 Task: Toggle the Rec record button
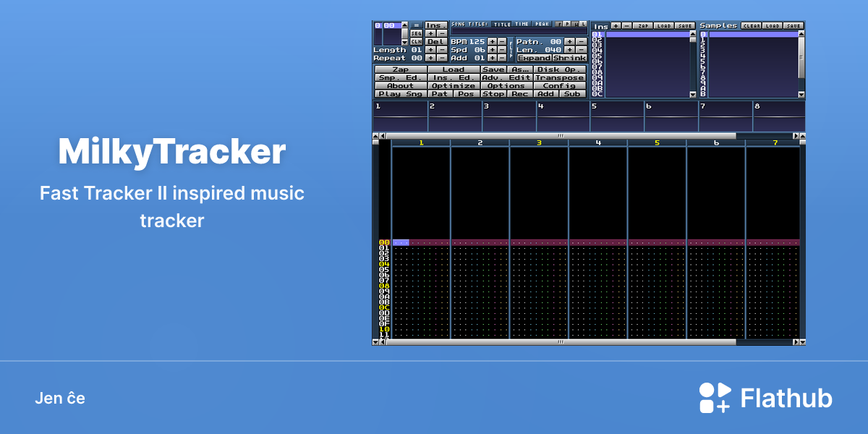pyautogui.click(x=520, y=94)
